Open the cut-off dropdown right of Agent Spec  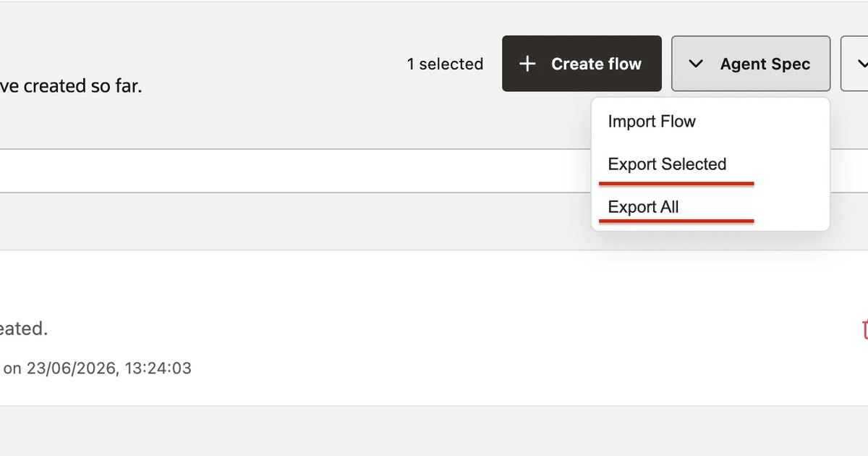[855, 64]
